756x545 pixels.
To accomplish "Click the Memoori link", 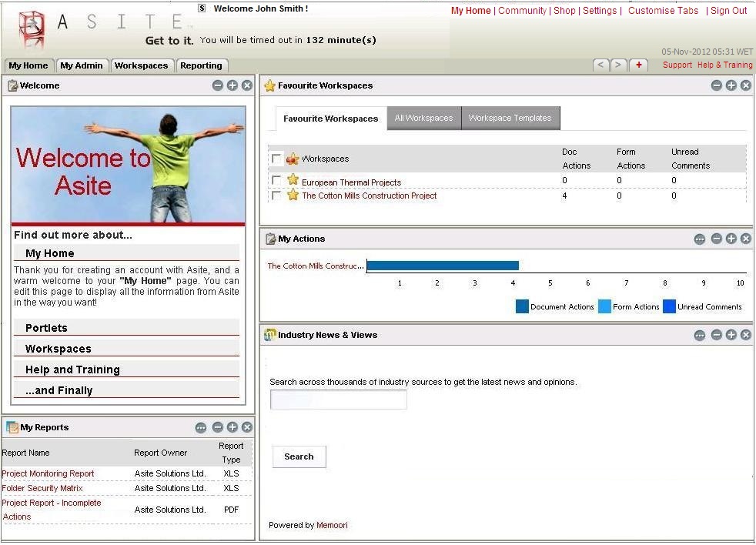I will coord(332,525).
